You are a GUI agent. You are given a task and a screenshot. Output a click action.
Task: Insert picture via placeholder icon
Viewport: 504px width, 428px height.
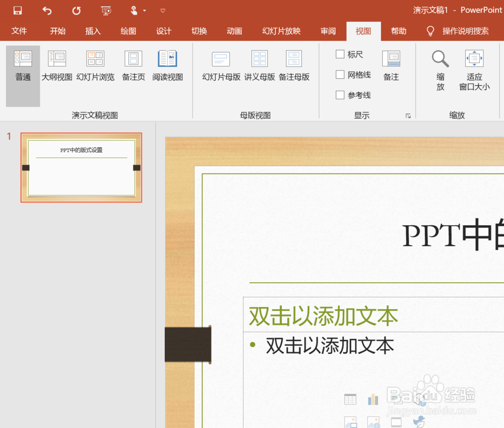pos(350,422)
